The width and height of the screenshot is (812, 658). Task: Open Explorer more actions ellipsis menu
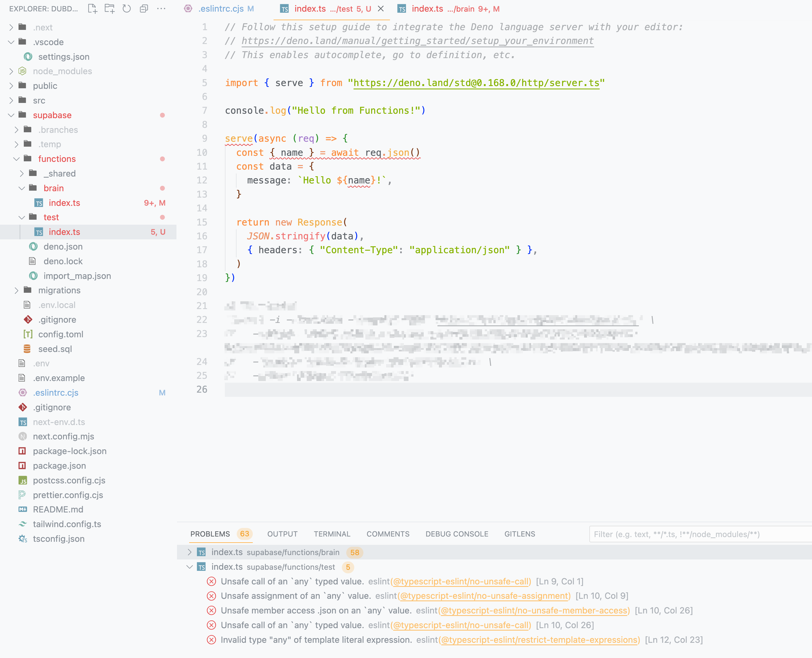click(x=162, y=9)
